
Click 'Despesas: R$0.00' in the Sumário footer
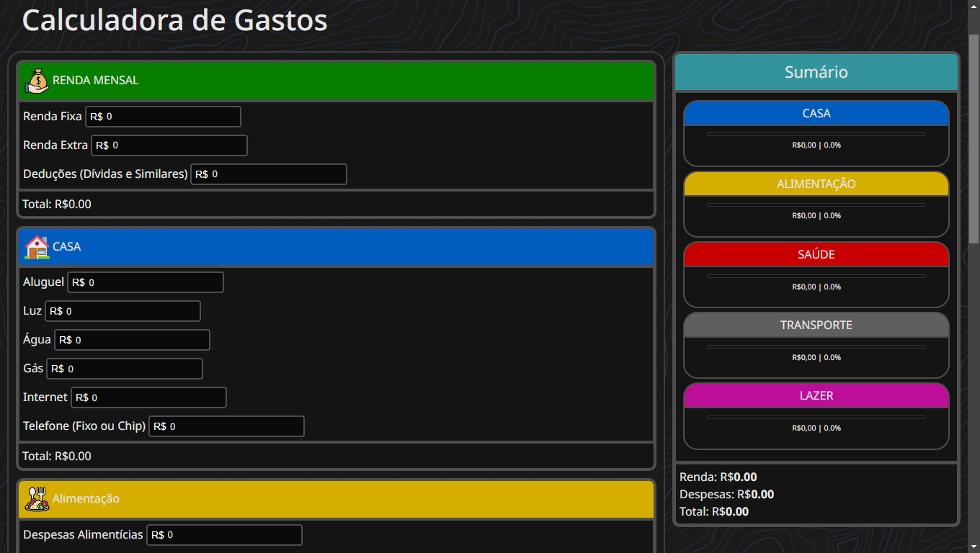click(x=727, y=494)
